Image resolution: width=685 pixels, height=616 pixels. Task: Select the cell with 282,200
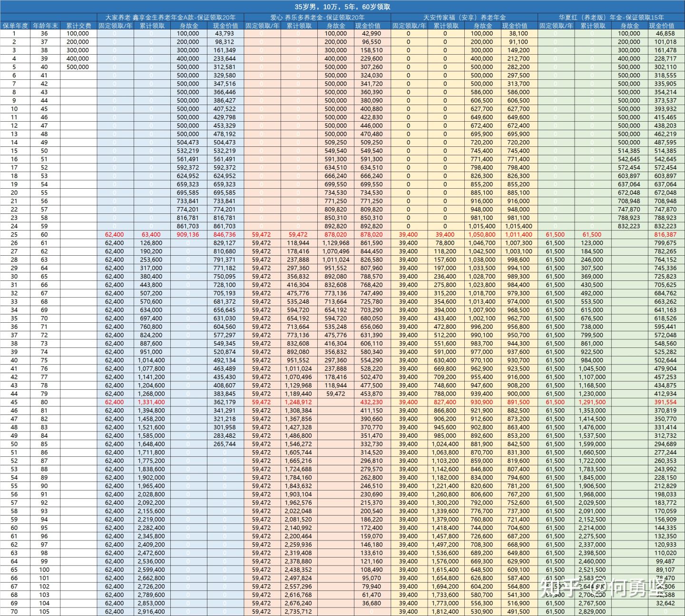[519, 67]
